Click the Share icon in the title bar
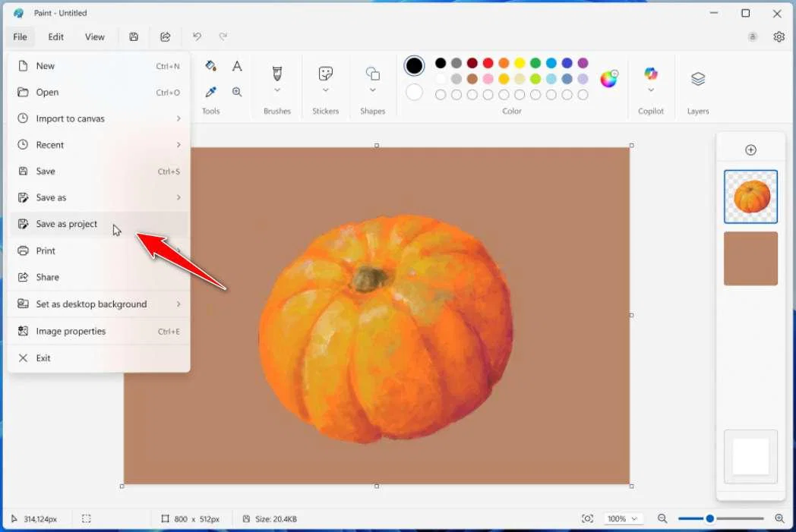Image resolution: width=796 pixels, height=532 pixels. click(x=165, y=36)
